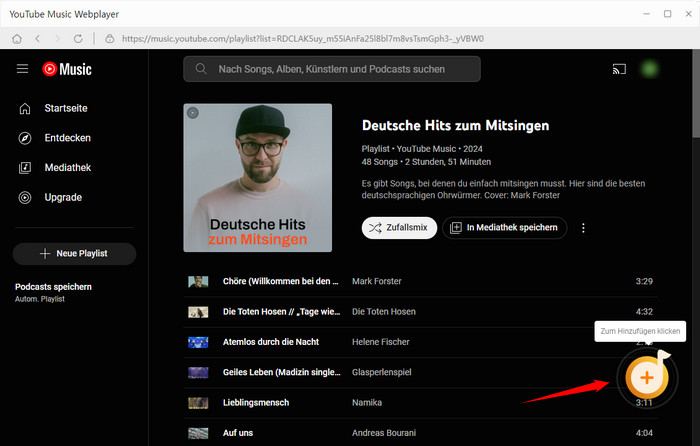Click the playlist title Deutsche Hits zum Mitsingen
Screen dimensions: 700x446
[455, 125]
